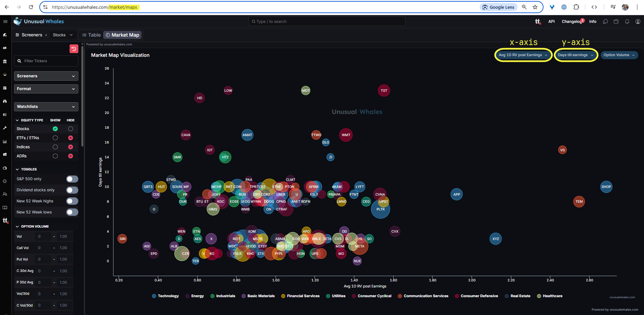Open the Info menu item
This screenshot has height=315, width=644.
click(x=593, y=22)
